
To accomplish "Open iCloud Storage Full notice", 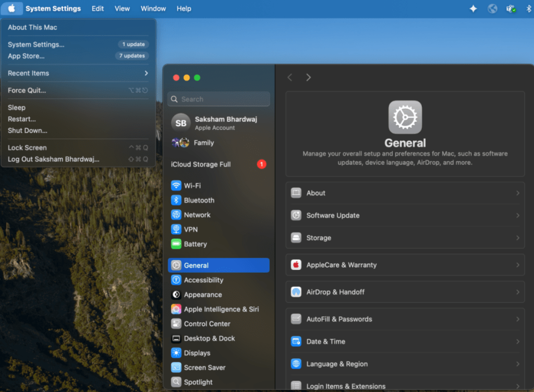I will (x=219, y=164).
